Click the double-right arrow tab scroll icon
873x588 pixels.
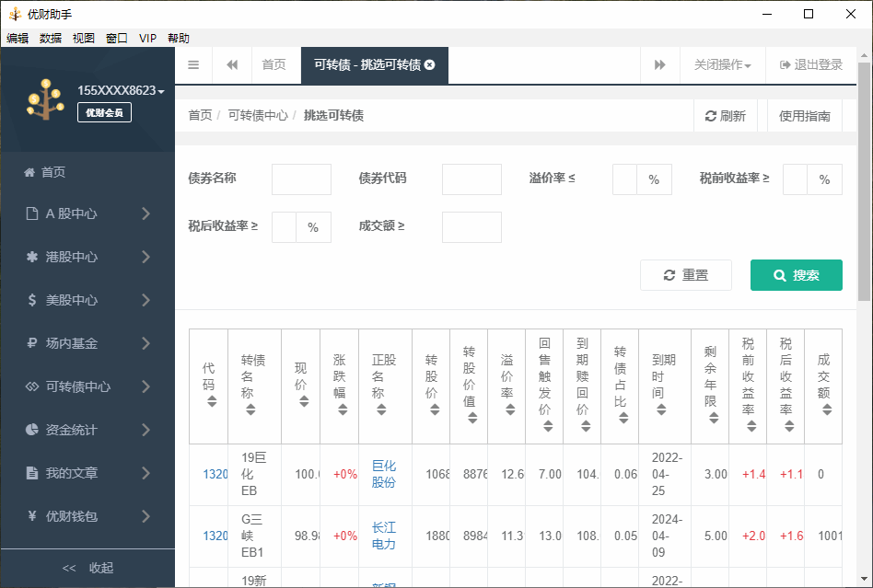[x=659, y=64]
